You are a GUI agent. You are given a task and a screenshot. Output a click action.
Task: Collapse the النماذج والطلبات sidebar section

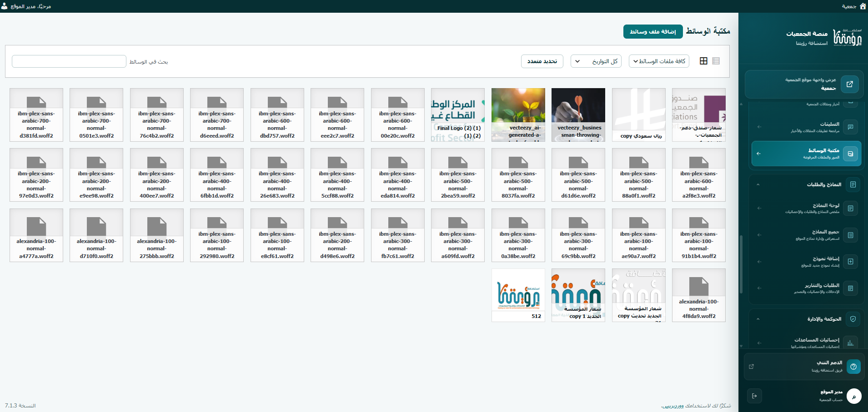(758, 184)
